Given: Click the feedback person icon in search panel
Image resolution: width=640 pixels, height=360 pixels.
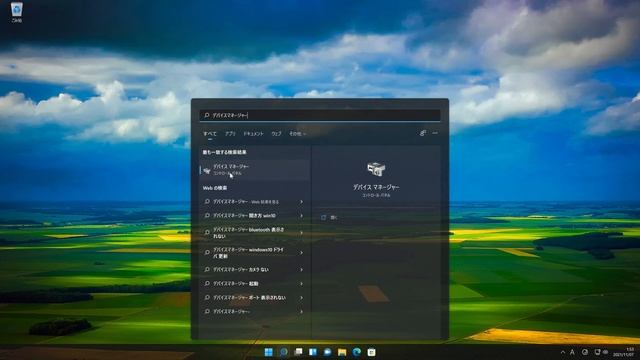Looking at the screenshot, I should (x=423, y=133).
